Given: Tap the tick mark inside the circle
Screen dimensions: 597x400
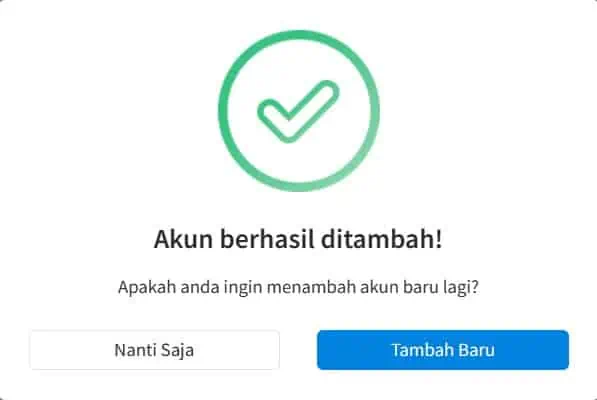Looking at the screenshot, I should [x=298, y=112].
